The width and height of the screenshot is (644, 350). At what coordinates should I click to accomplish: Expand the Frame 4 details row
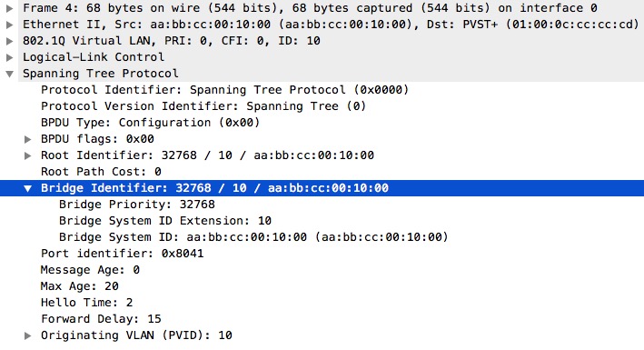coord(9,8)
